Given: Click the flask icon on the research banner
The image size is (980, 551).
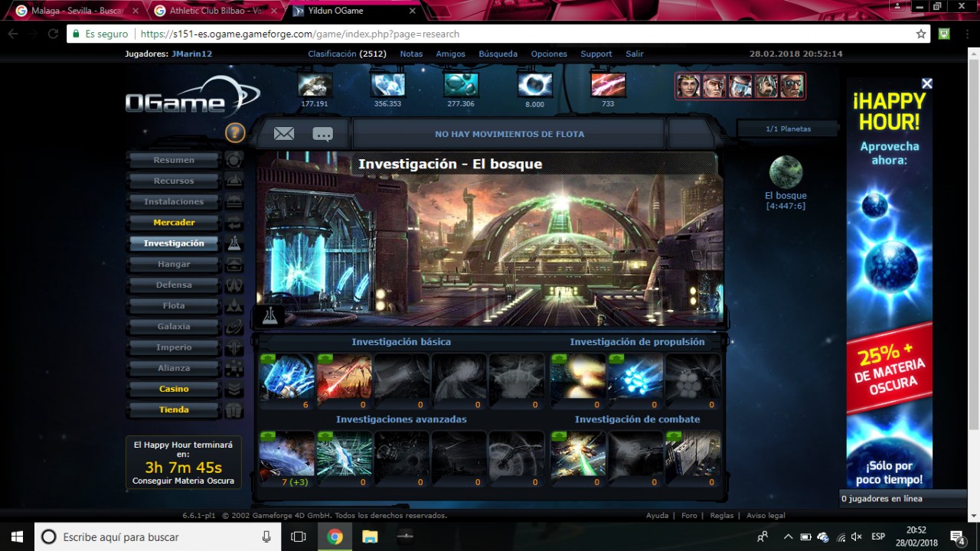Looking at the screenshot, I should click(270, 315).
